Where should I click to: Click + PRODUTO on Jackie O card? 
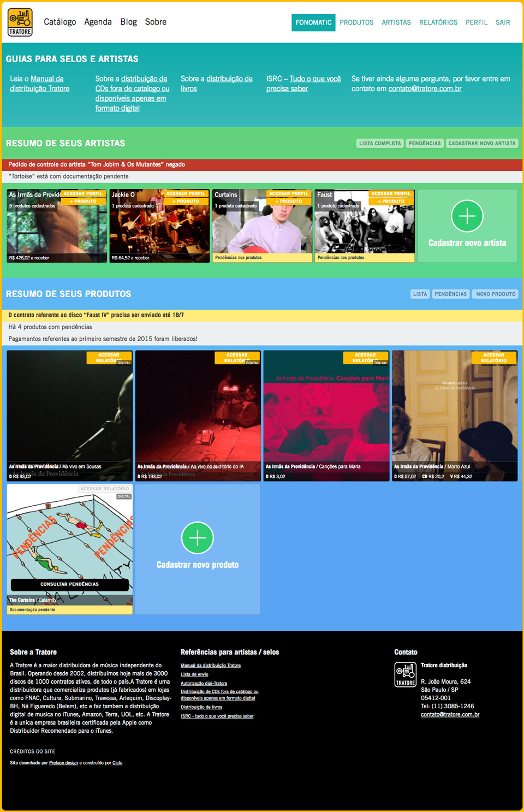point(186,201)
